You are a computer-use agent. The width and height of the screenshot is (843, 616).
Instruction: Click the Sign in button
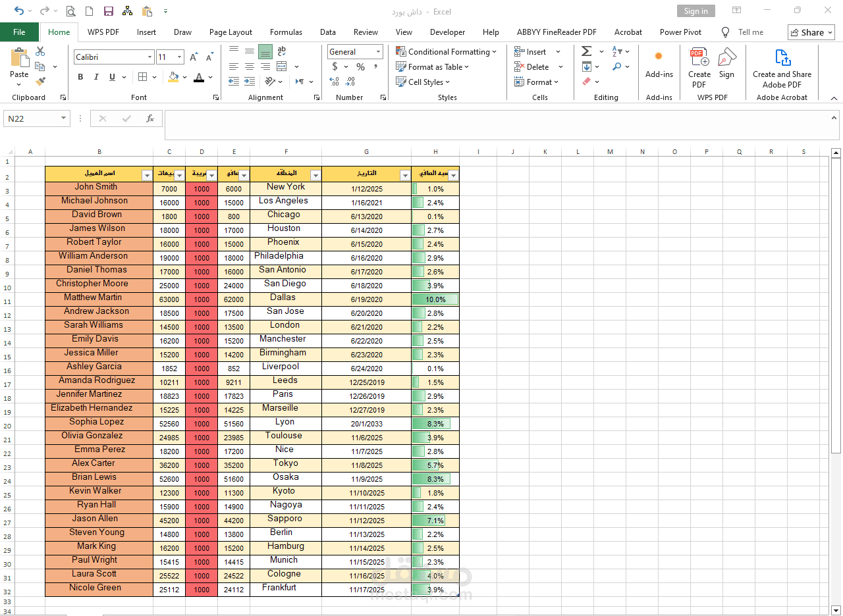point(695,11)
